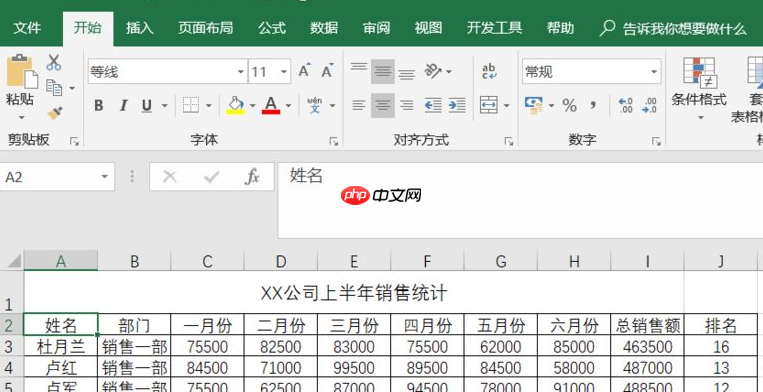The height and width of the screenshot is (392, 763).
Task: Switch to the 数据 tab
Action: (324, 28)
